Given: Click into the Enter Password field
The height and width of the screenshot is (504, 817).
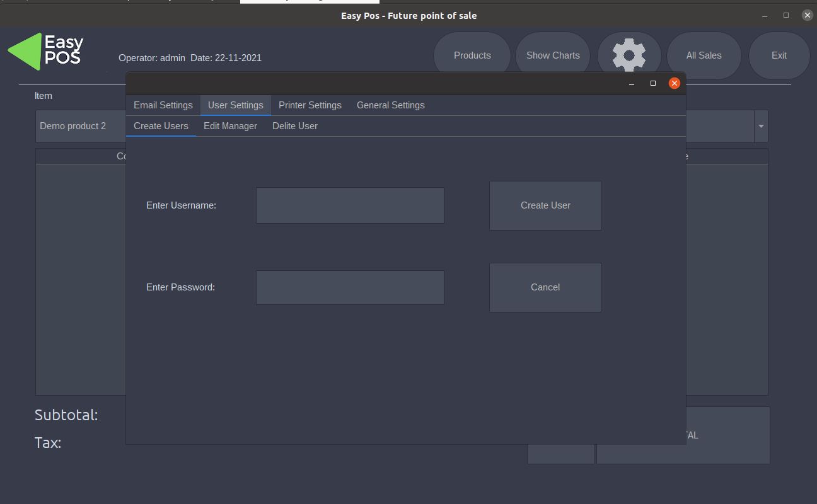Looking at the screenshot, I should [x=350, y=287].
